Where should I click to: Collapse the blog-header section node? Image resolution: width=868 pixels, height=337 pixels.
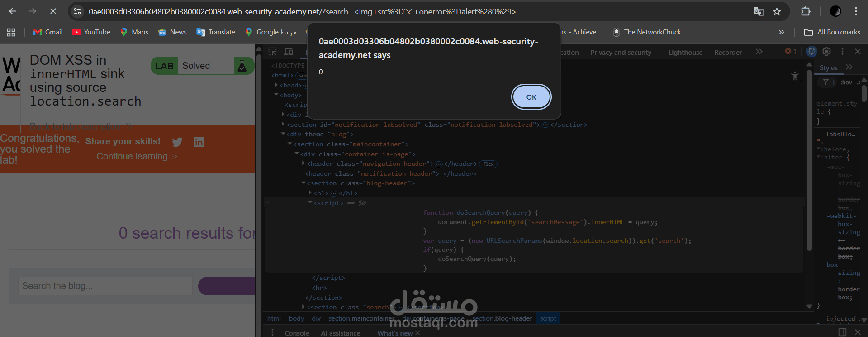pos(304,183)
